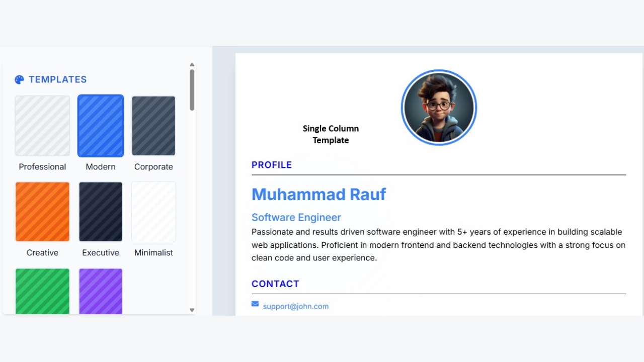Choose the blue Modern template thumbnail

click(x=101, y=126)
